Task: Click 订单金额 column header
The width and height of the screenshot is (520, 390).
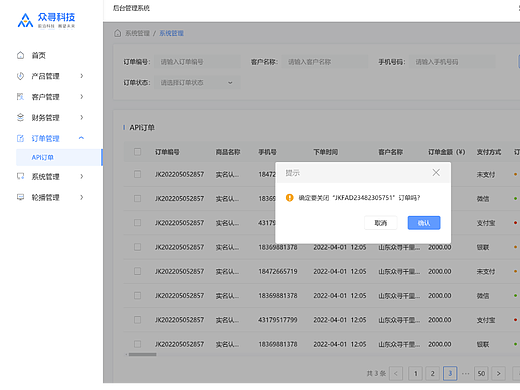Action: tap(446, 152)
